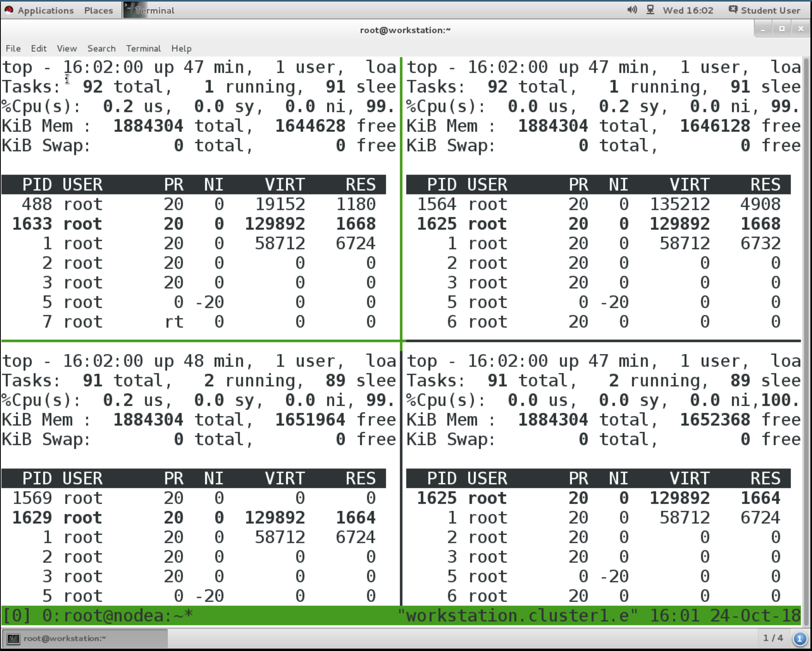Open the Edit menu

click(39, 48)
